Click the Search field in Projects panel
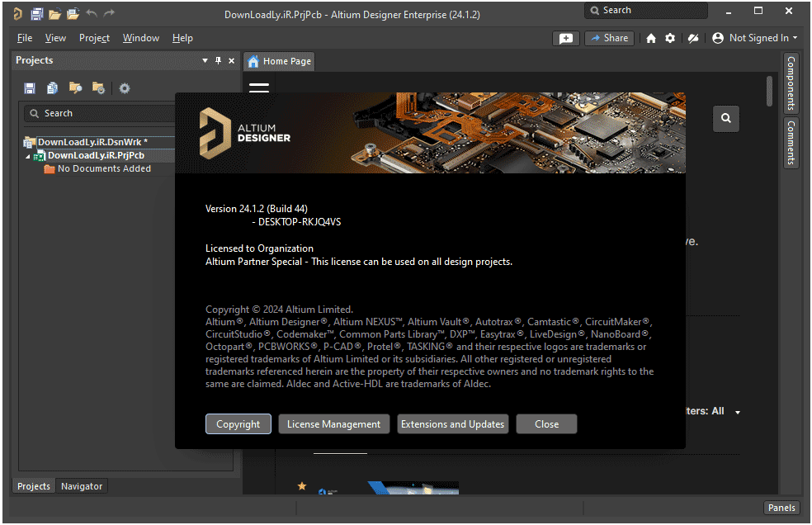The image size is (812, 525). (x=99, y=113)
